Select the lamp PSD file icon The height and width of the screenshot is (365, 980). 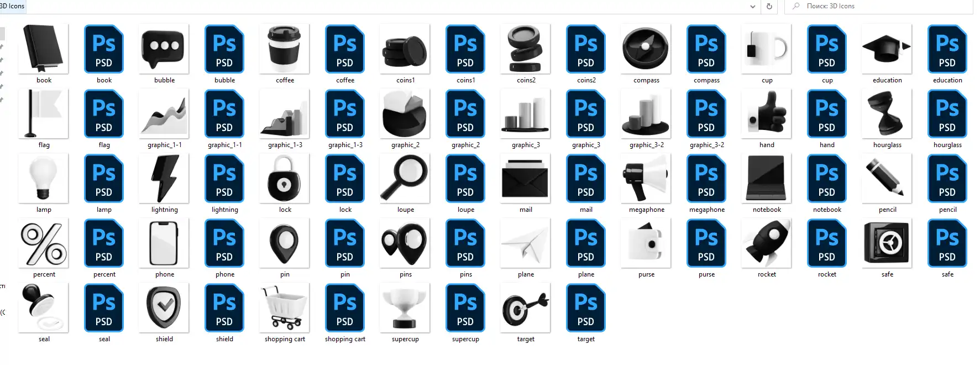tap(104, 178)
